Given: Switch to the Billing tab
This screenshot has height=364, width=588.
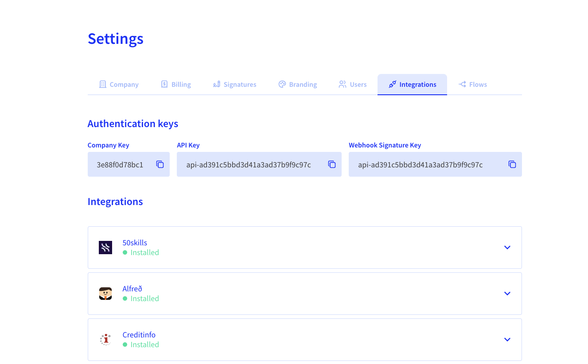Looking at the screenshot, I should [x=176, y=84].
